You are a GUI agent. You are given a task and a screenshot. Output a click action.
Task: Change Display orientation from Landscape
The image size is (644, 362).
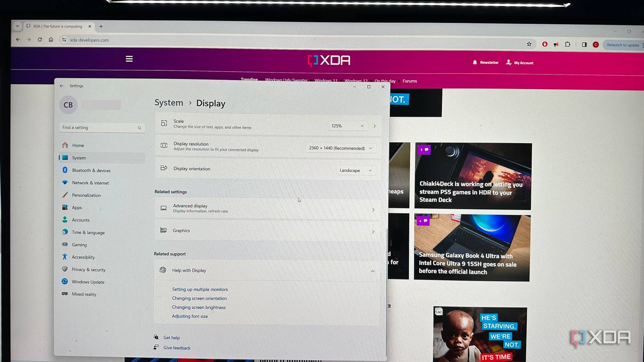355,170
